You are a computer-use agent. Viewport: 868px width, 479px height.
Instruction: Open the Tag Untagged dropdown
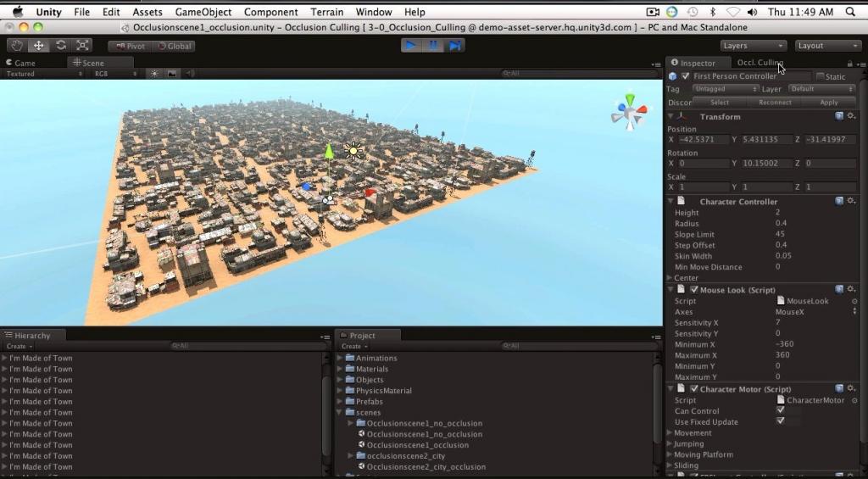click(x=726, y=89)
